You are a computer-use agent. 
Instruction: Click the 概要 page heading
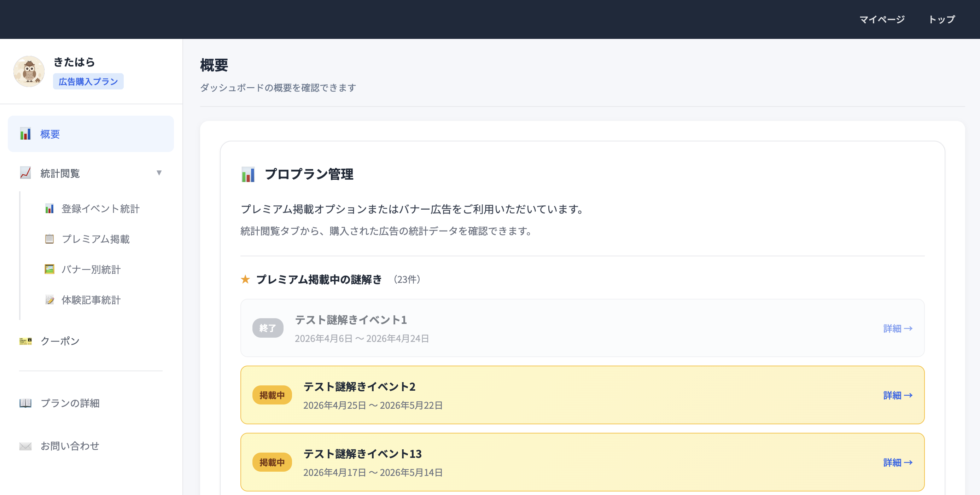coord(214,65)
